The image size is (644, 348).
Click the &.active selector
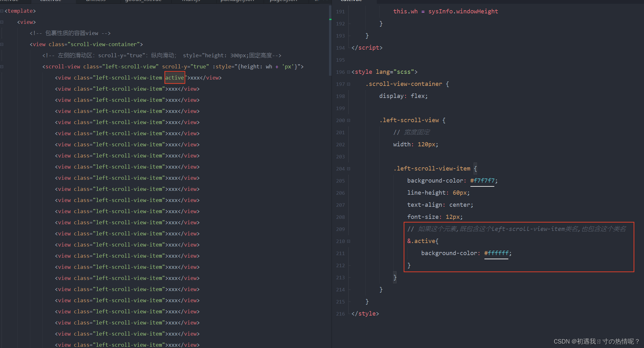tap(421, 241)
